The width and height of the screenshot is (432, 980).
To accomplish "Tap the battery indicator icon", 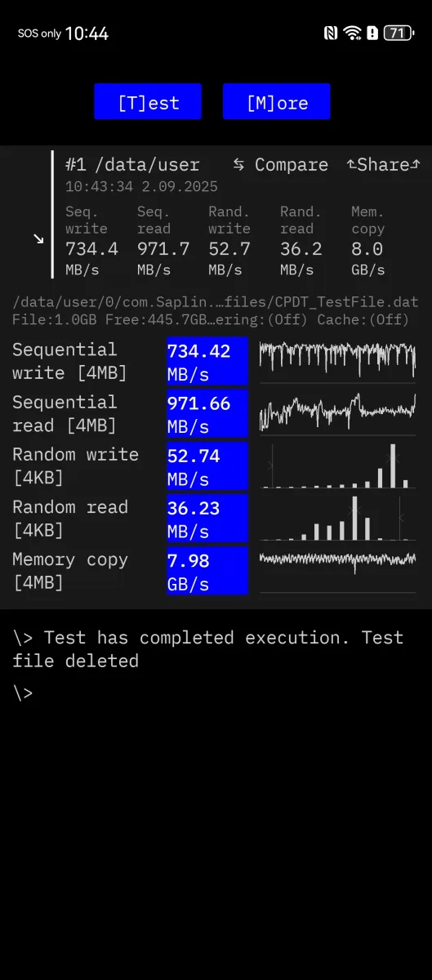I will [398, 33].
